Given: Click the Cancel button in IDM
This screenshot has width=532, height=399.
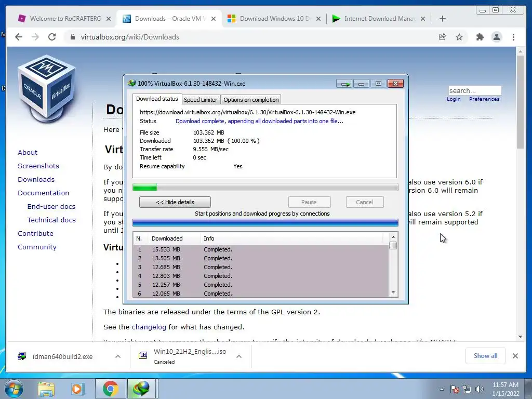Looking at the screenshot, I should [x=365, y=202].
